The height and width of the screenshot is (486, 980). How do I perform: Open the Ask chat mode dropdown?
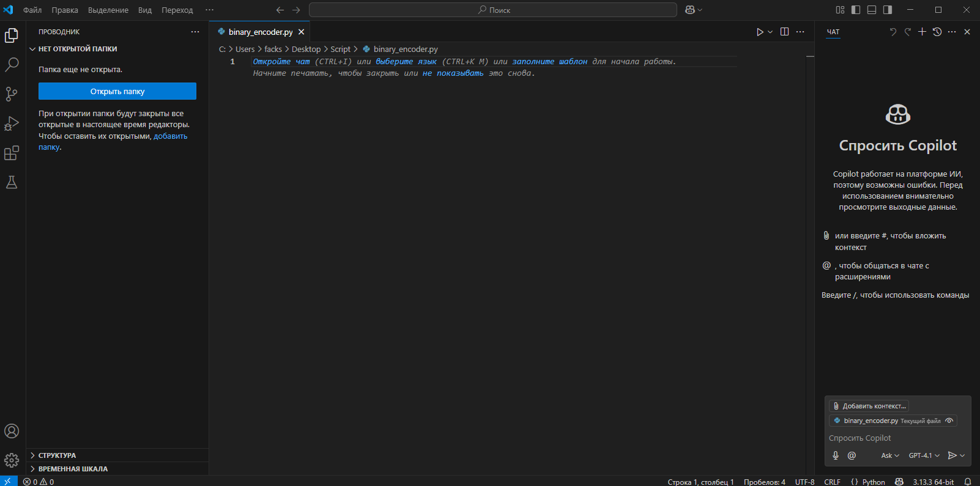pos(889,455)
